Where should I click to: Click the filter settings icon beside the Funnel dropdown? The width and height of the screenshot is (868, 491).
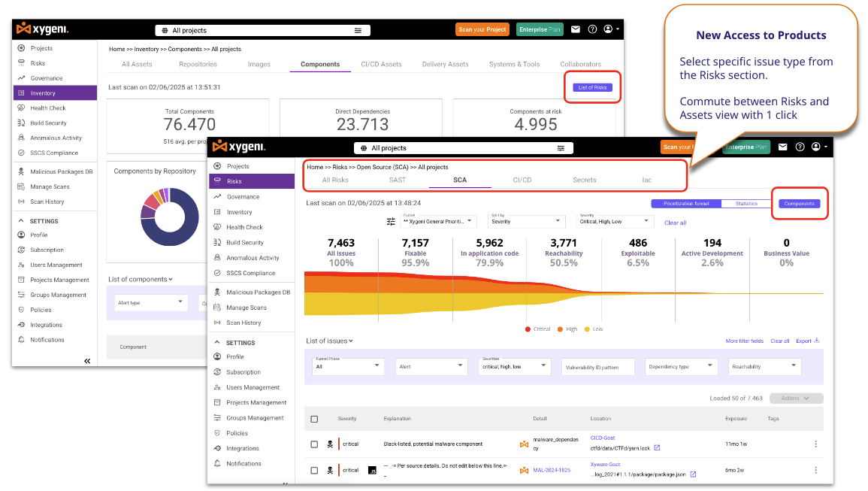tap(391, 222)
